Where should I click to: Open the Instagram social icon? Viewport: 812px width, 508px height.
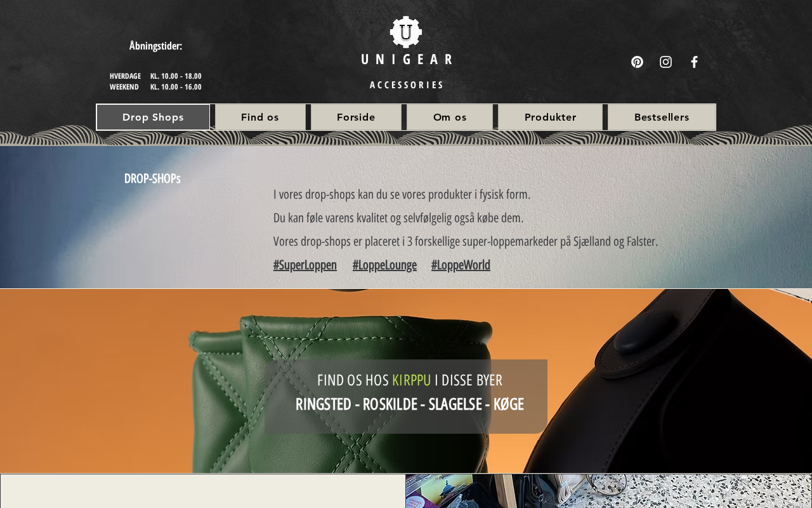click(x=665, y=62)
